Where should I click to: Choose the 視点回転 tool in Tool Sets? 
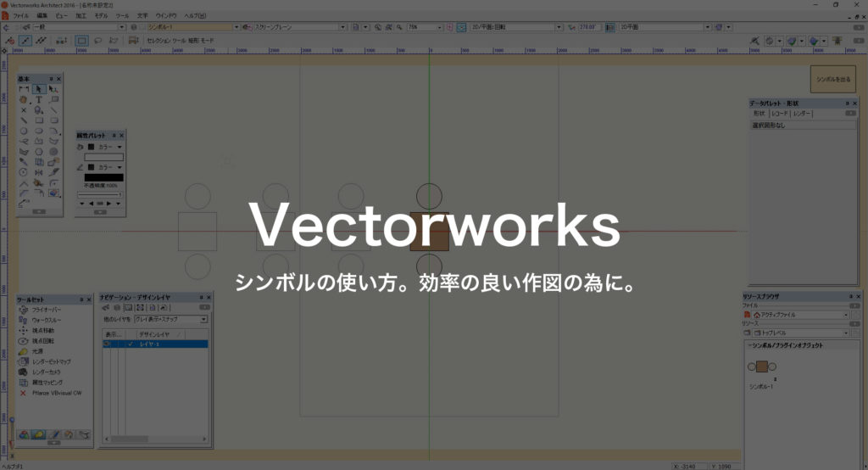[36, 341]
